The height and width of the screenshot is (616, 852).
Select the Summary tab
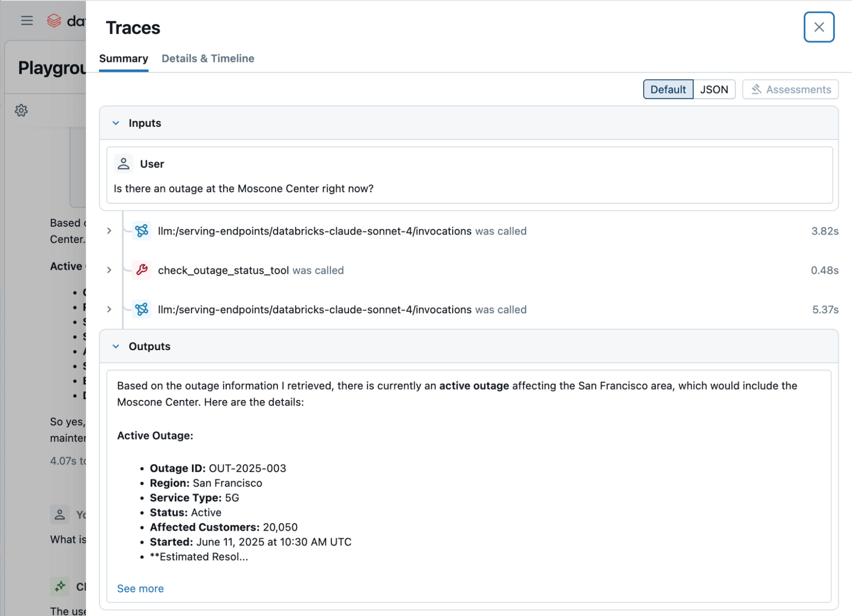(x=124, y=58)
